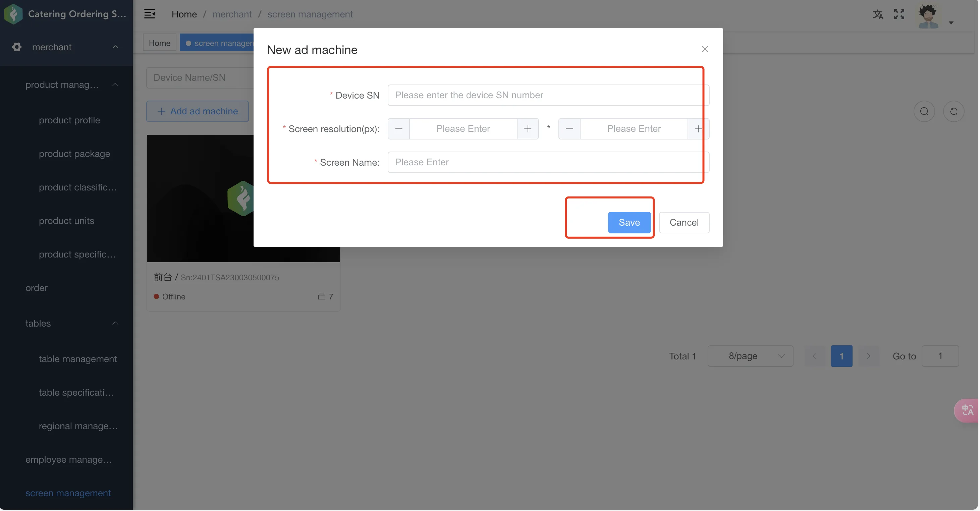Click the Go to page number field
Screen dimensions: 980x511
(940, 356)
